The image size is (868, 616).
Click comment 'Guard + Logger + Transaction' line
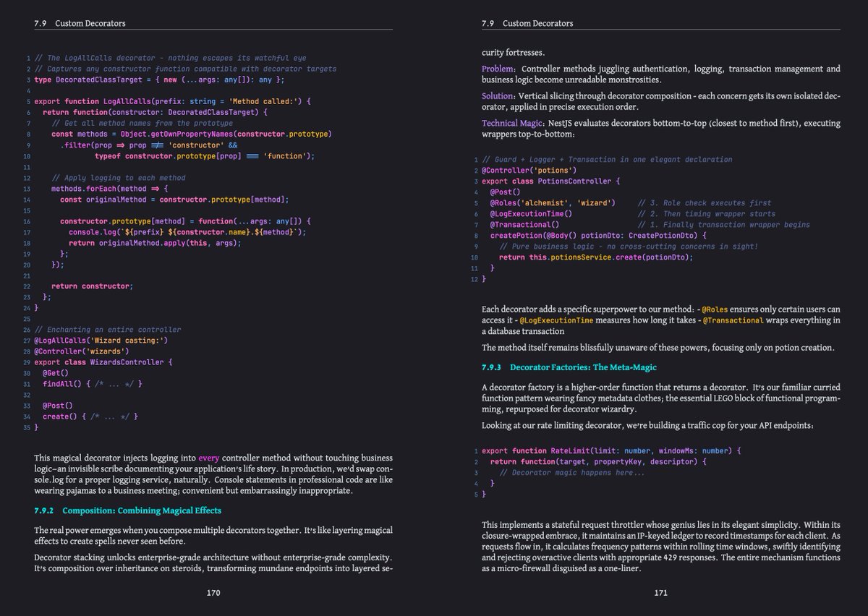coord(607,159)
